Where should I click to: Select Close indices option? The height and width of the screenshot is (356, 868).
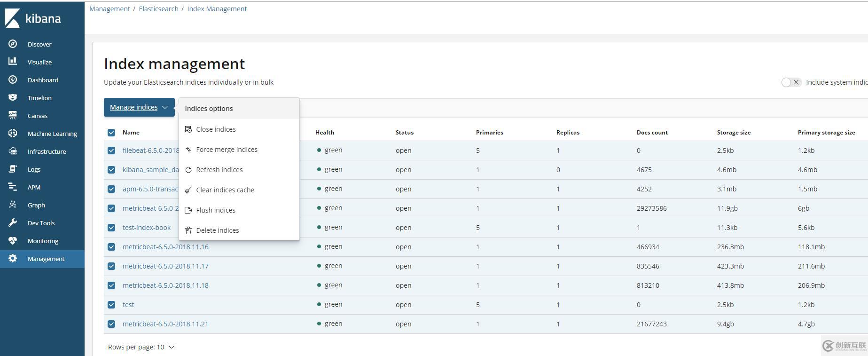tap(239, 129)
